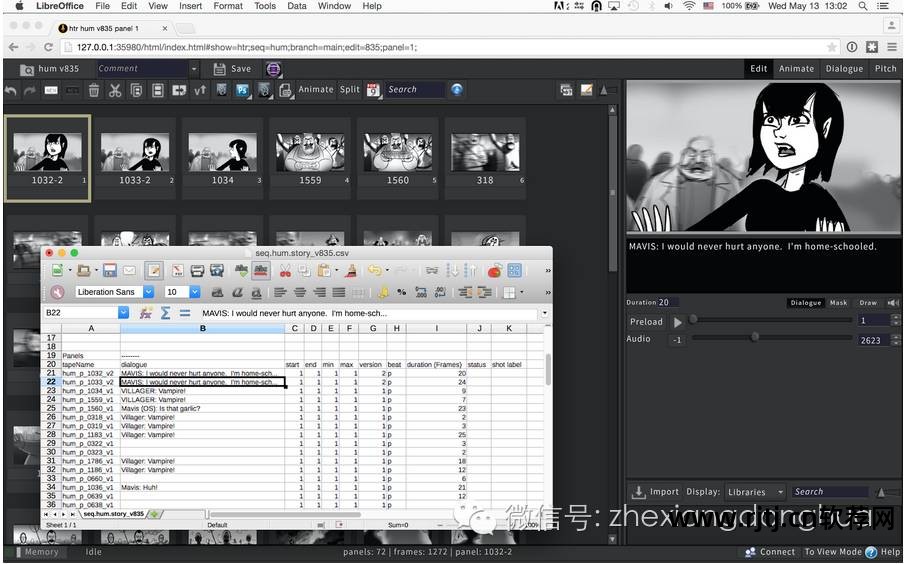Click the scissors cut panel icon
This screenshot has height=564, width=904.
pos(115,90)
